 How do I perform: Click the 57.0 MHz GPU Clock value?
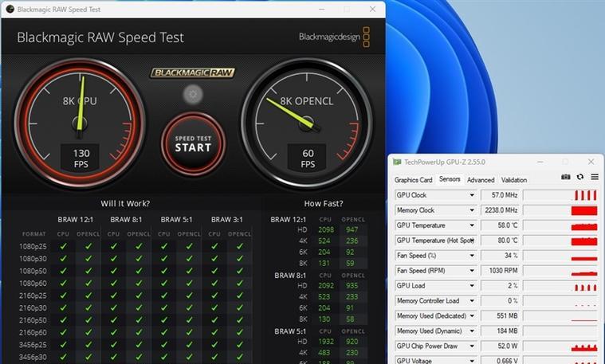coord(501,195)
